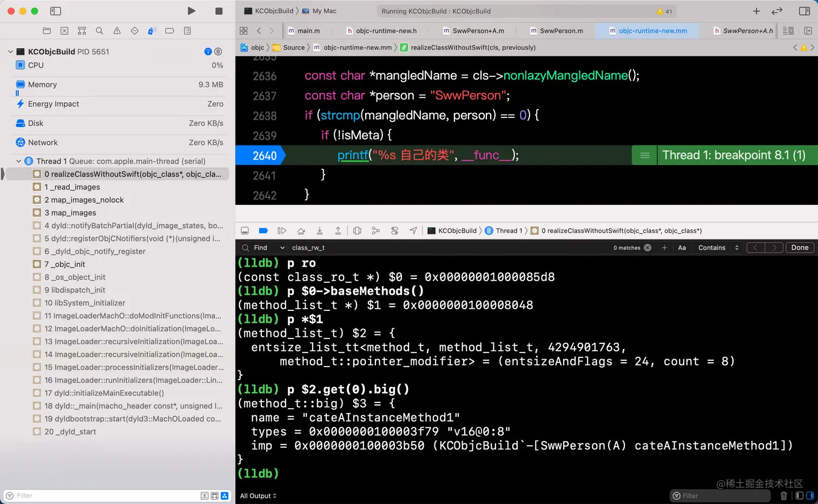Switch to the SwwPerson+A.h tab
This screenshot has height=504, width=818.
tap(743, 31)
